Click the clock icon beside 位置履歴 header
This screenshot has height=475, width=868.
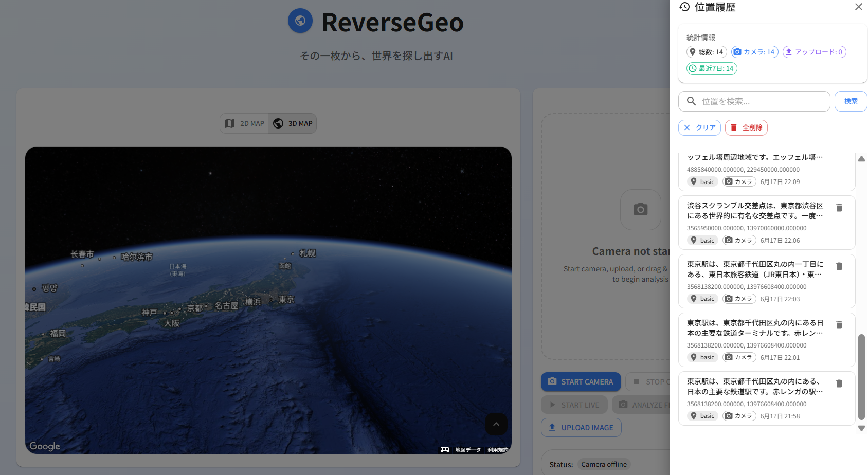684,7
